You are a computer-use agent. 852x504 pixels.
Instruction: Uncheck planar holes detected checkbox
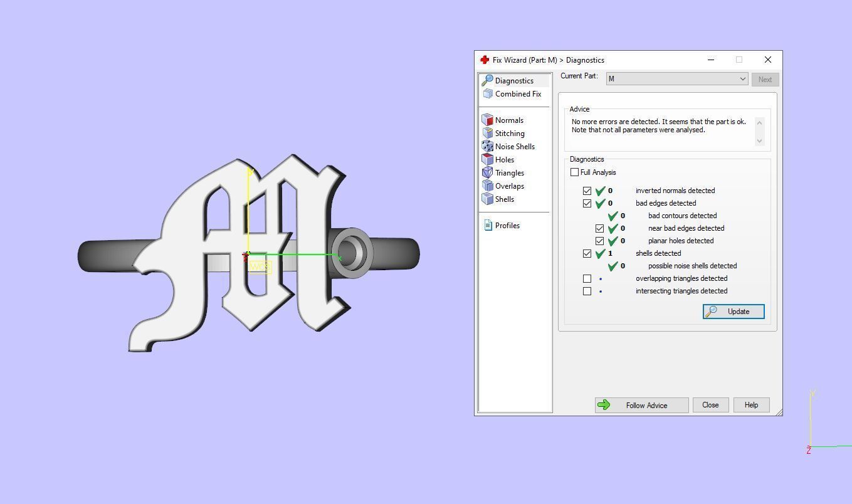[x=599, y=241]
